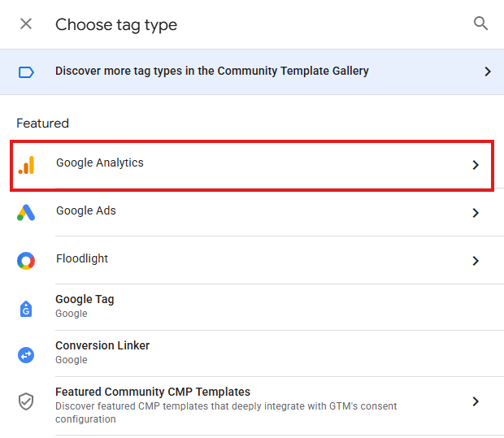504x438 pixels.
Task: Close the Choose tag type panel
Action: pyautogui.click(x=26, y=24)
